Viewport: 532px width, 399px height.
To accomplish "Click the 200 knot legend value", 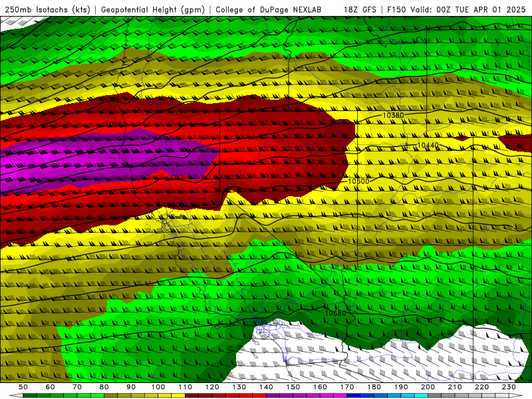I will click(x=428, y=387).
